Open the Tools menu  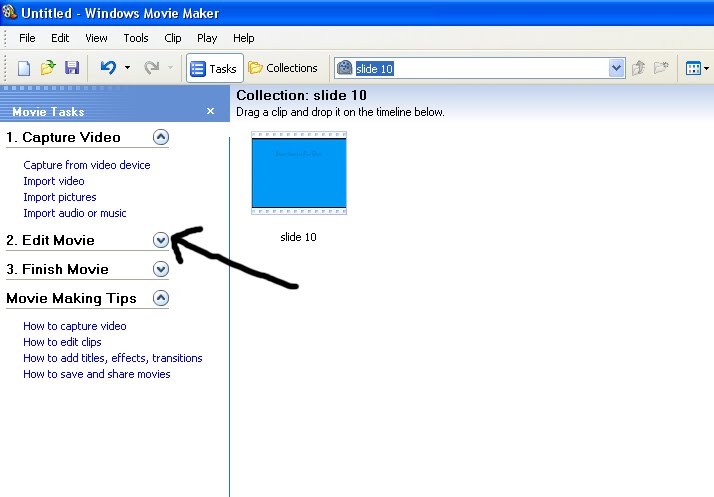(136, 38)
